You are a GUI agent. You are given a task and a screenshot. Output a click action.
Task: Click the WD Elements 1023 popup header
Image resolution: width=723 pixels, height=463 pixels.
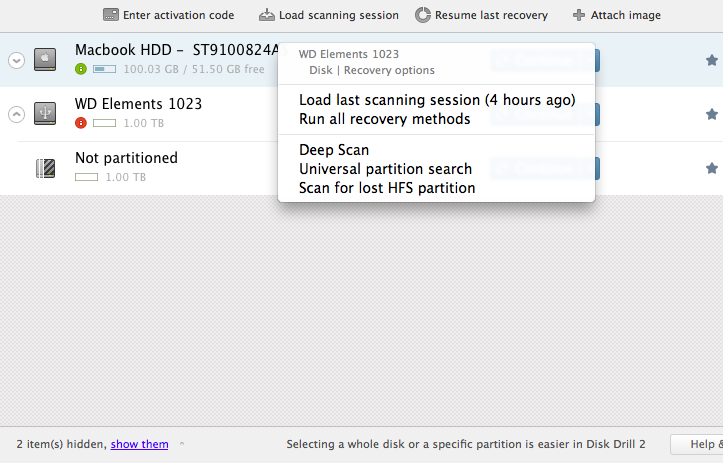[x=349, y=54]
